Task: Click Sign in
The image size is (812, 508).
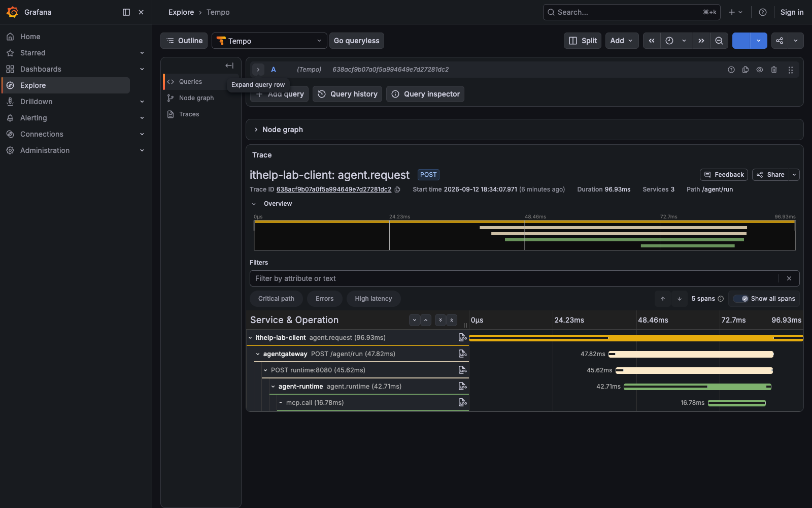Action: click(x=792, y=12)
